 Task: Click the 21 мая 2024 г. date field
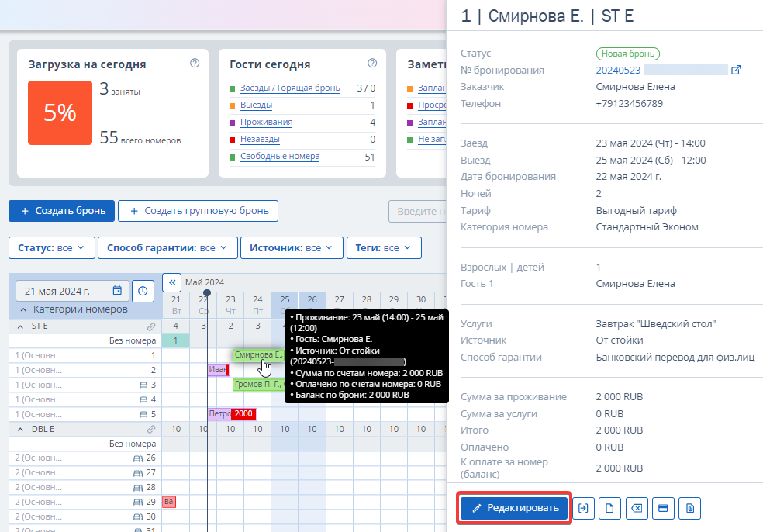pyautogui.click(x=73, y=291)
